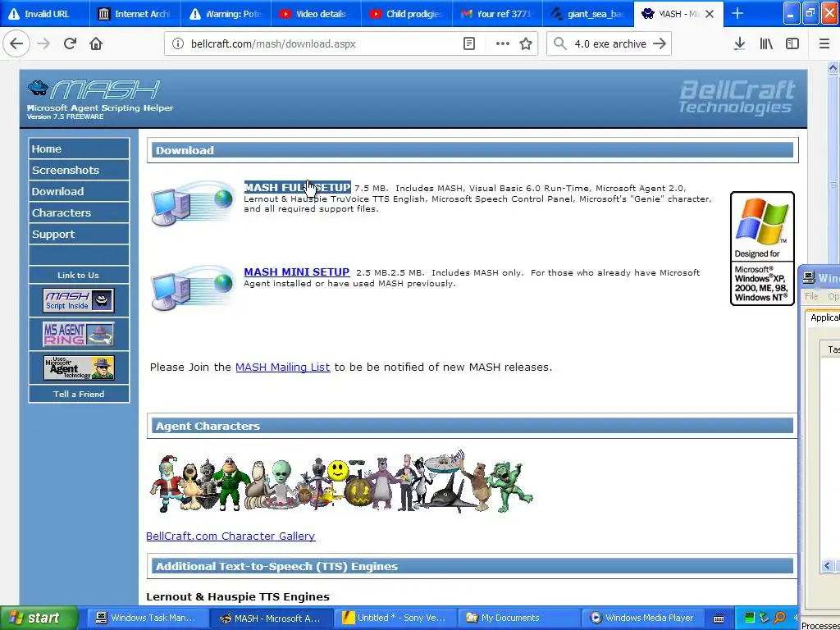Switch to the Invalid URL tab
840x630 pixels.
[x=45, y=14]
